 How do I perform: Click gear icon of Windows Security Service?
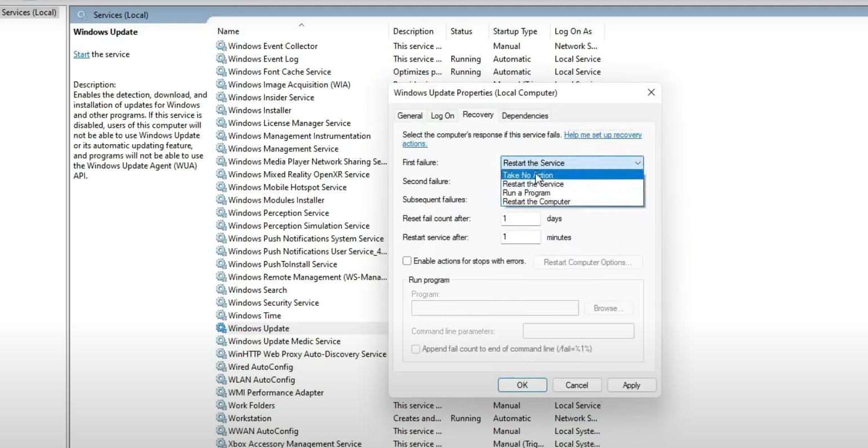tap(221, 302)
